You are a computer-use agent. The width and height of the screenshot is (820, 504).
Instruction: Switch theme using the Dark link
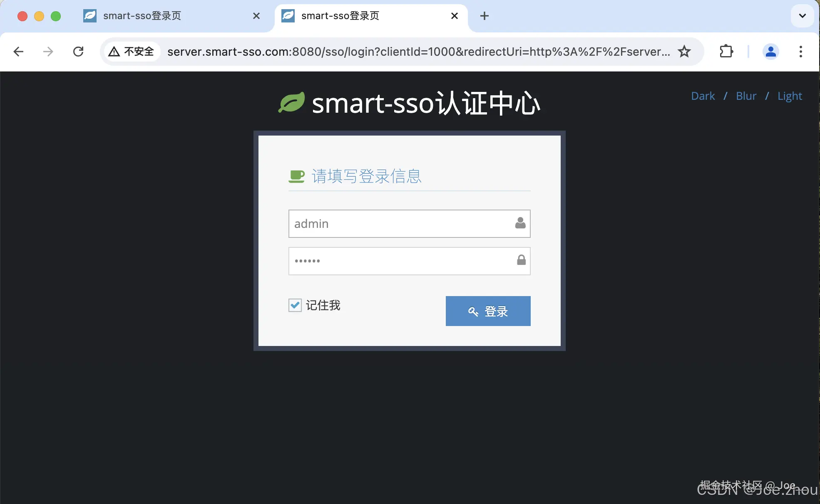[703, 96]
